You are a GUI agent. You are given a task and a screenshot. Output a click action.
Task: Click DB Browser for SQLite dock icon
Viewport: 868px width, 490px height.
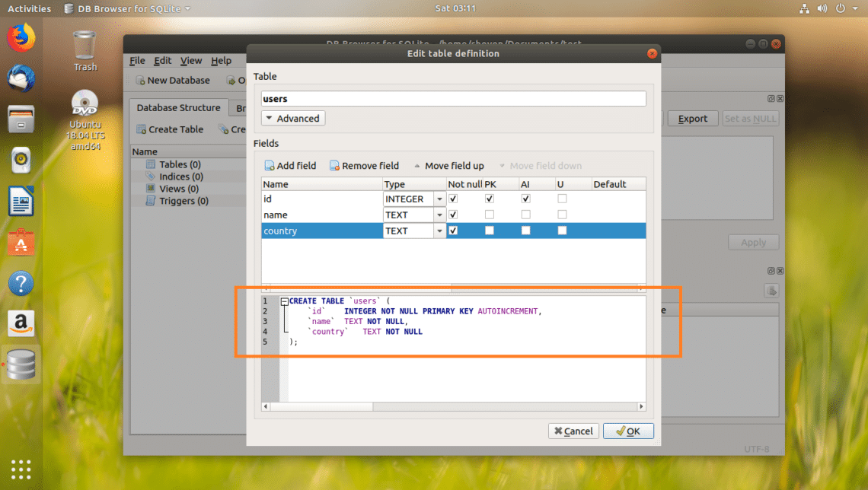pyautogui.click(x=21, y=364)
